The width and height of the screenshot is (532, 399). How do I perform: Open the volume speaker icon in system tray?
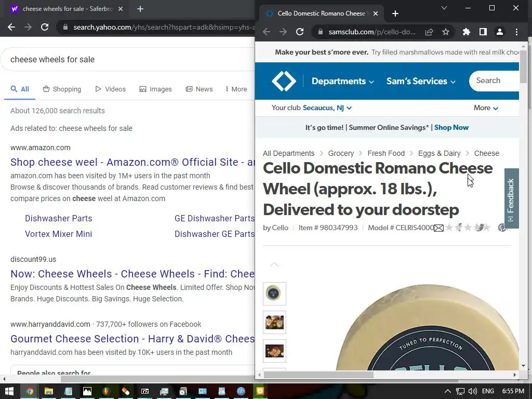[x=472, y=391]
